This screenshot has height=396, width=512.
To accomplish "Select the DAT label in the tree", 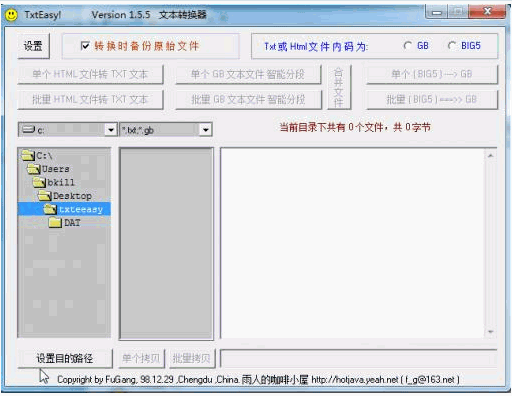I will pos(72,223).
